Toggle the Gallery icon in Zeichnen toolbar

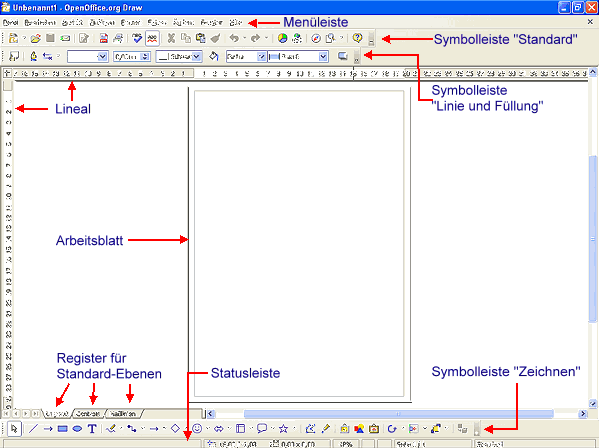point(374,429)
